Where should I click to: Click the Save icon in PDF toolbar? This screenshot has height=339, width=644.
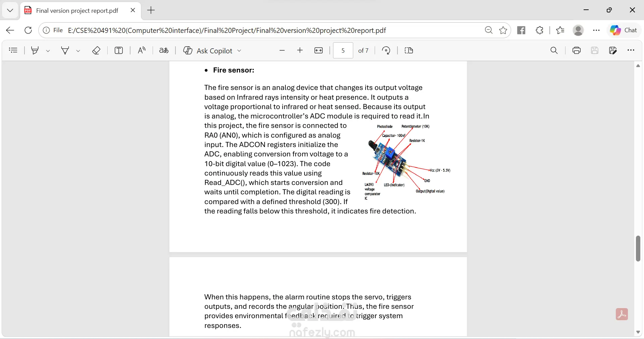(x=595, y=50)
